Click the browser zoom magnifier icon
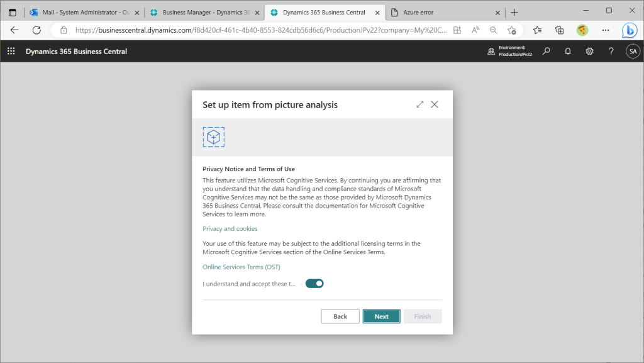This screenshot has height=363, width=644. click(x=493, y=30)
